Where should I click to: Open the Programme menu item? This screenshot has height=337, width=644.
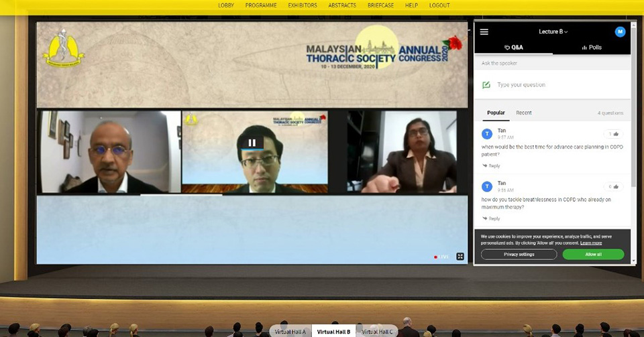pyautogui.click(x=261, y=5)
